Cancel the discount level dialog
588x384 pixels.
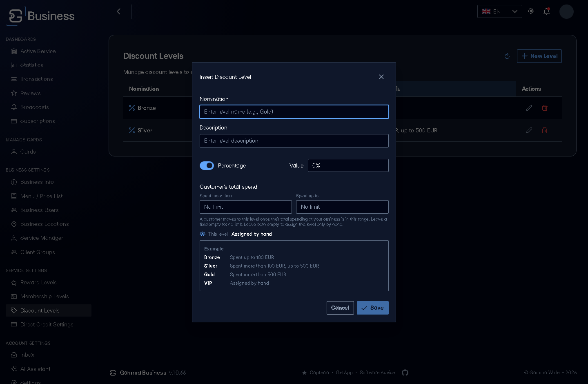tap(340, 308)
